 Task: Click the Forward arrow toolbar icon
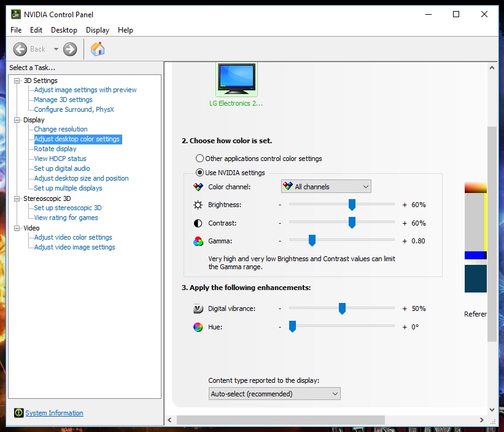70,49
